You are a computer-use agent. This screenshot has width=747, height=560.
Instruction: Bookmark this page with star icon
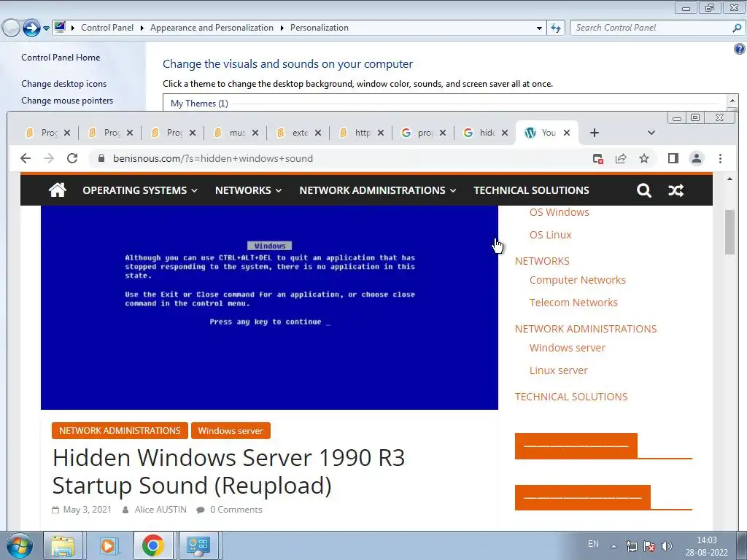[644, 158]
